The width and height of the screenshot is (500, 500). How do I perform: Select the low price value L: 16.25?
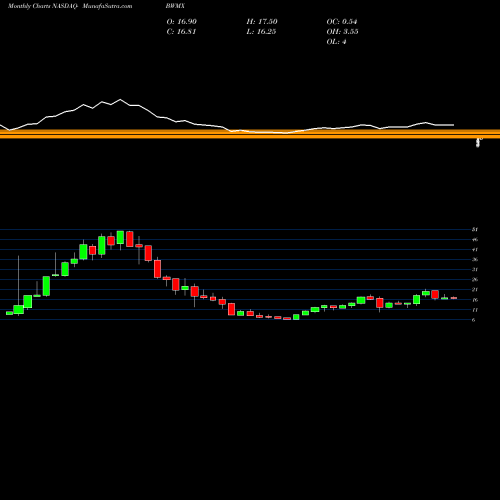(x=261, y=32)
